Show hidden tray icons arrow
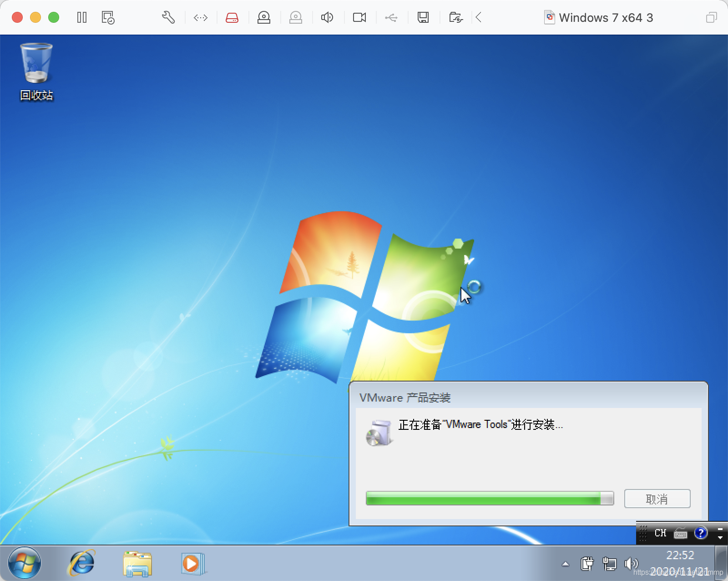 tap(566, 564)
